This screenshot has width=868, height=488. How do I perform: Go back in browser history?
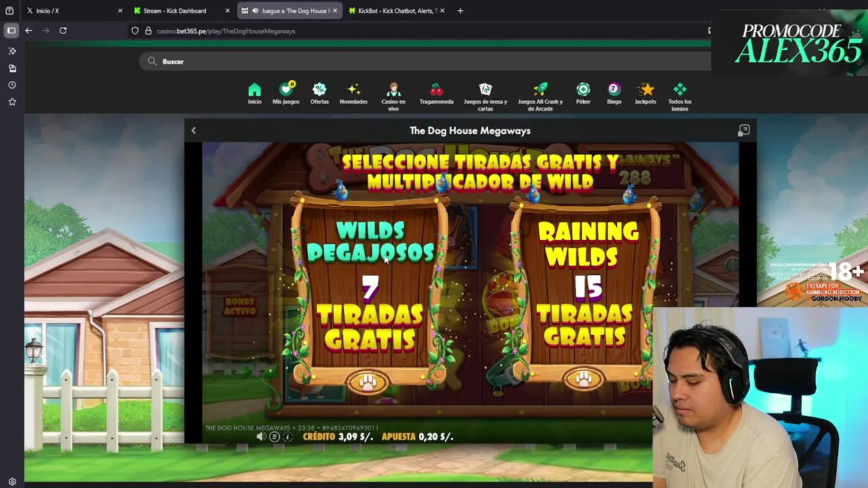pyautogui.click(x=28, y=30)
